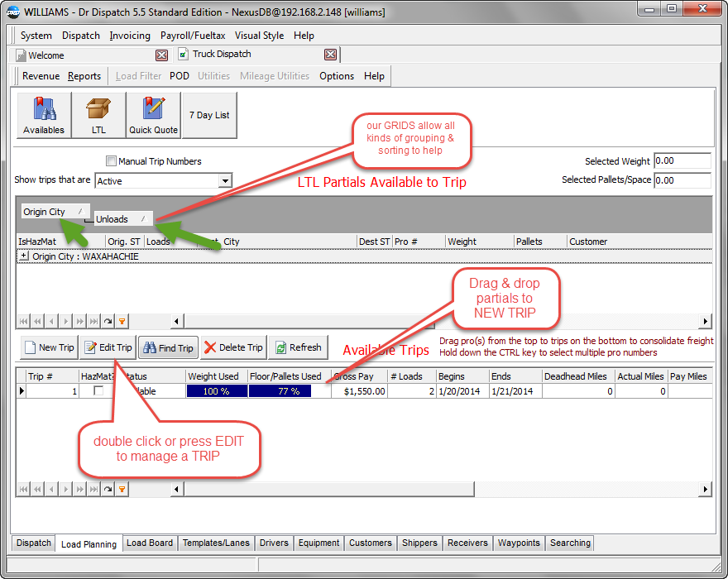The image size is (728, 579).
Task: Go to last record in trips grid navigator
Action: tap(93, 489)
